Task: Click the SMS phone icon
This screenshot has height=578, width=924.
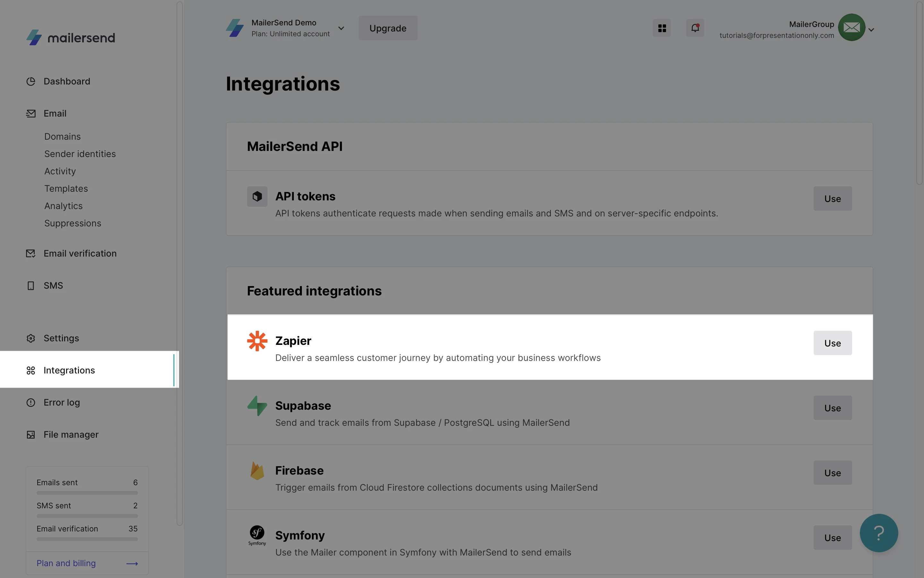Action: [30, 285]
